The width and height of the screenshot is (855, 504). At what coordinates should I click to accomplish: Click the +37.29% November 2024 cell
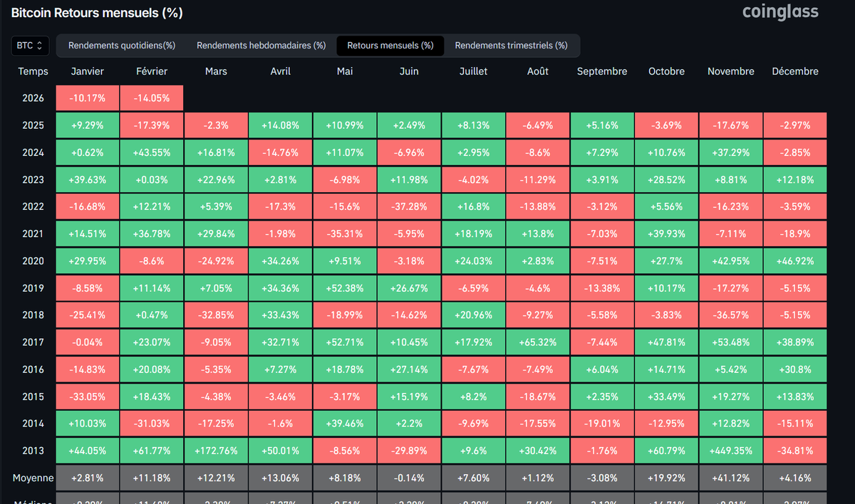click(x=731, y=152)
